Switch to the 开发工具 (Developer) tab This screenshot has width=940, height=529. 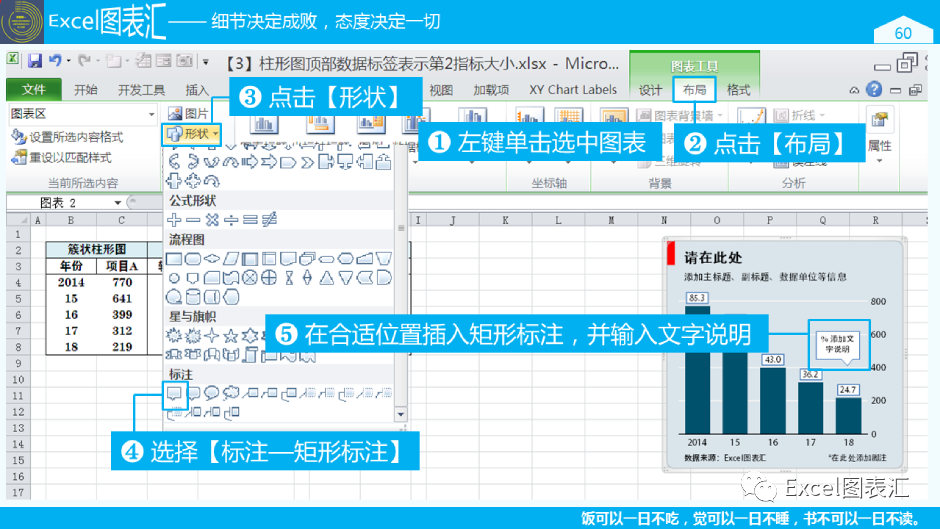pos(141,90)
